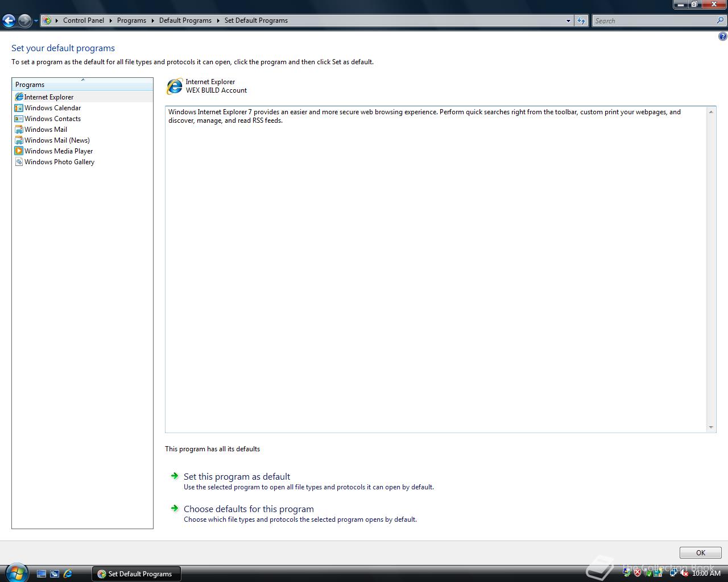Click Set Default Programs taskbar button

(x=136, y=574)
